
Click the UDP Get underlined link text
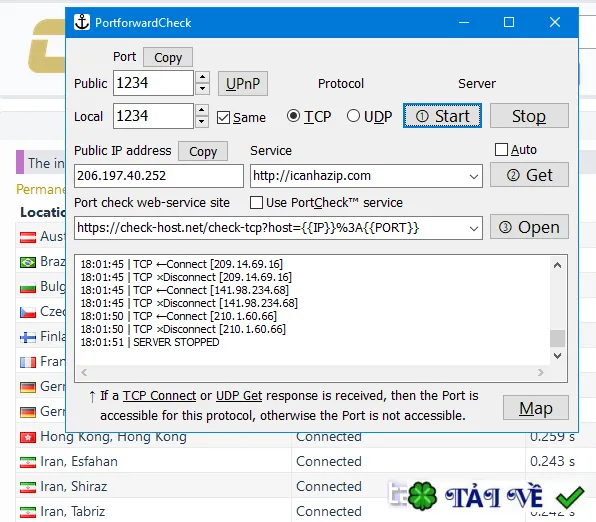point(239,396)
